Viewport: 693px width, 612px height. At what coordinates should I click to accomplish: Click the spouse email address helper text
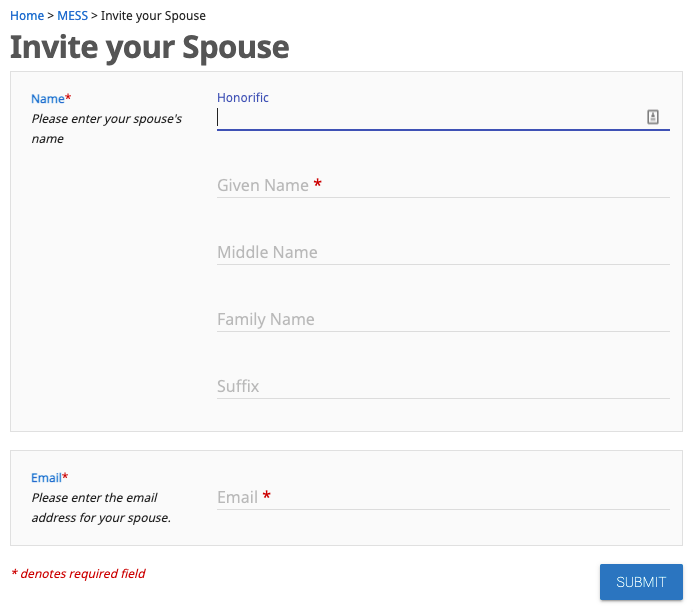tap(101, 508)
